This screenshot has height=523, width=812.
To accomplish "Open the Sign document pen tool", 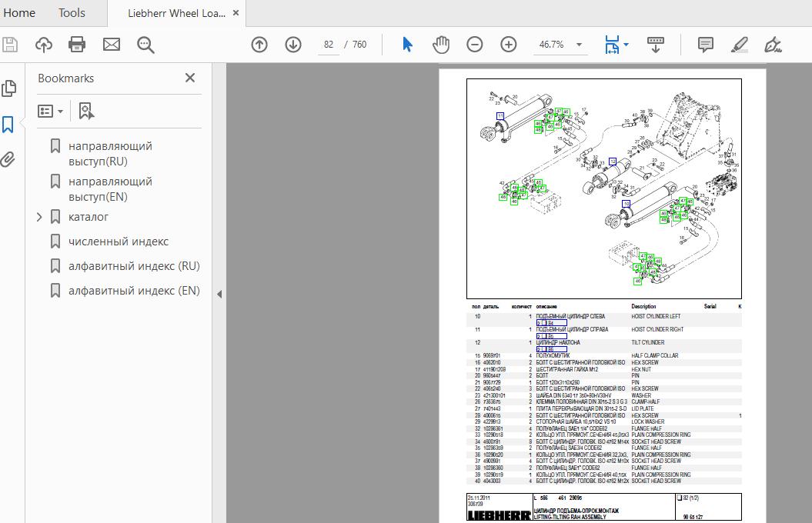I will coord(773,45).
